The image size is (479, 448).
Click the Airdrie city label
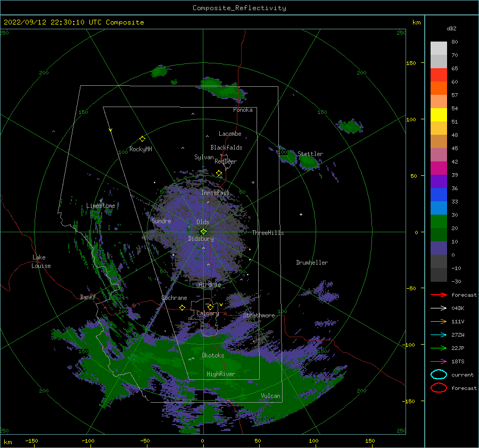coord(210,284)
